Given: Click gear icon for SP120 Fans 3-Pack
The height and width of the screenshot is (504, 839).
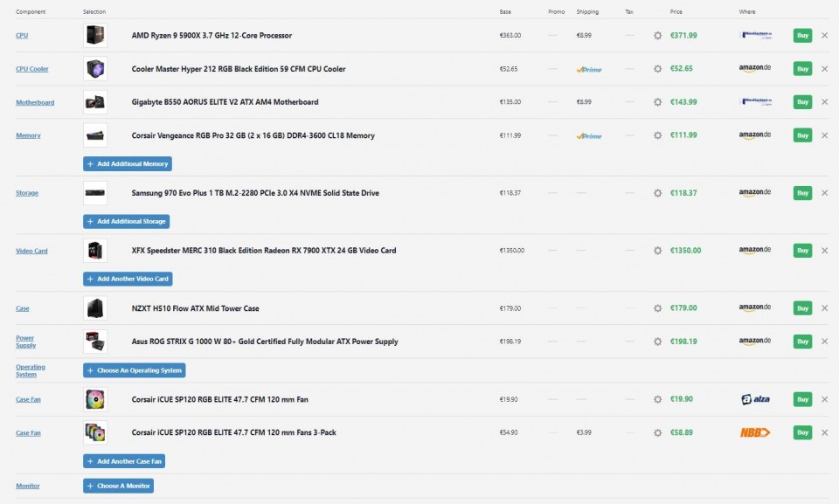Looking at the screenshot, I should point(657,432).
